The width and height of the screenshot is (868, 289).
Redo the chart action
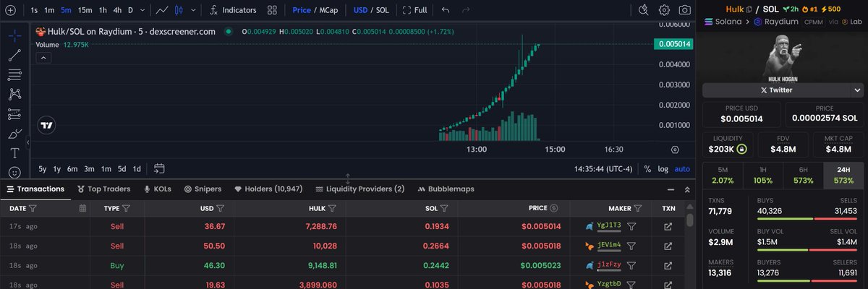pos(465,10)
